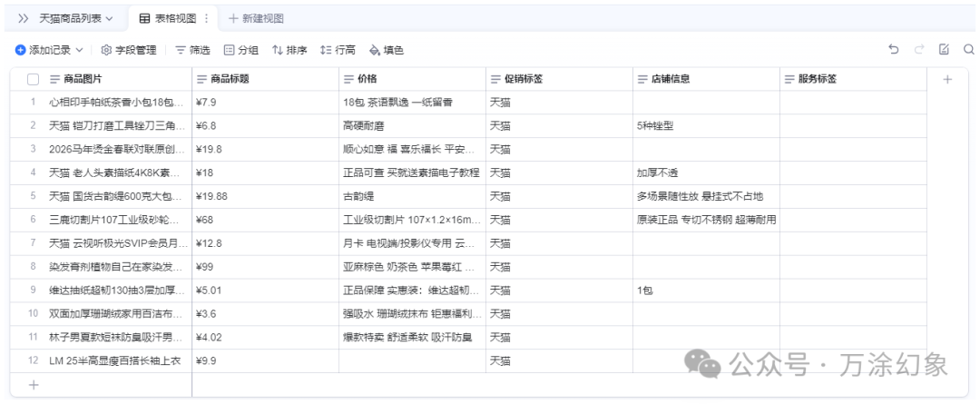This screenshot has height=404, width=980.
Task: Select cell LM 25半高显瘦百搭长袖上衣
Action: click(x=117, y=360)
